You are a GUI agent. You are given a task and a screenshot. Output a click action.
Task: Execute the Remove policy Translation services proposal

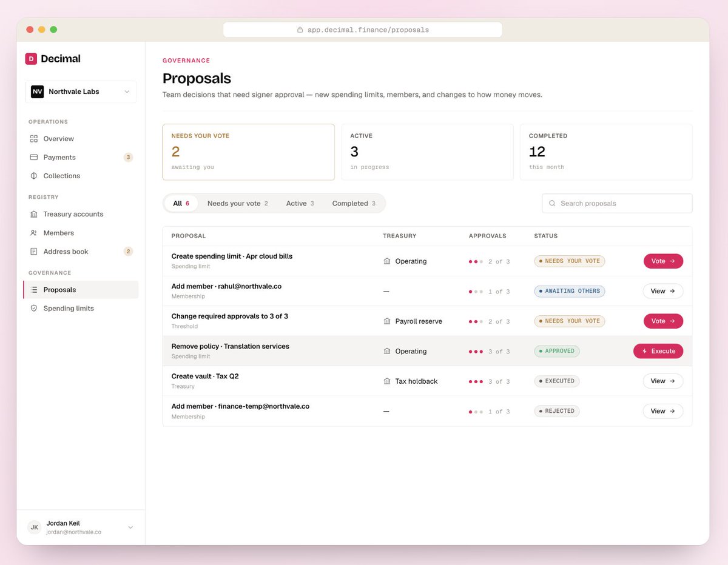[658, 351]
